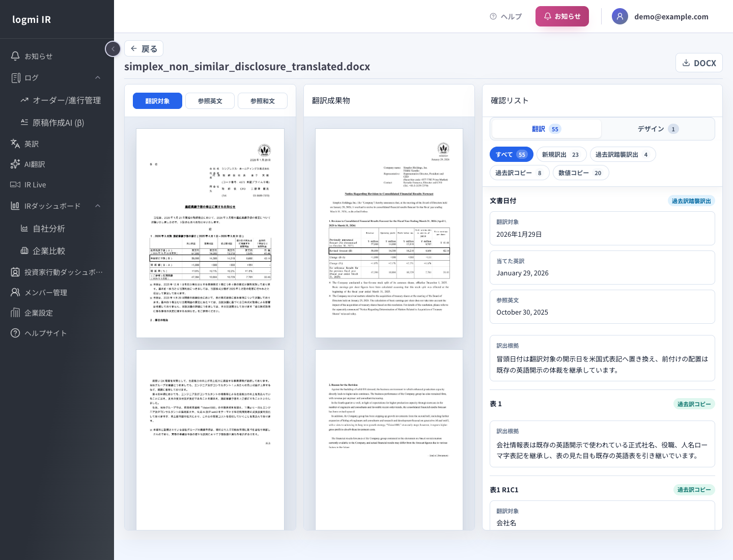Open the ヘルプ link in header
Viewport: 733px width, 560px height.
pyautogui.click(x=506, y=16)
